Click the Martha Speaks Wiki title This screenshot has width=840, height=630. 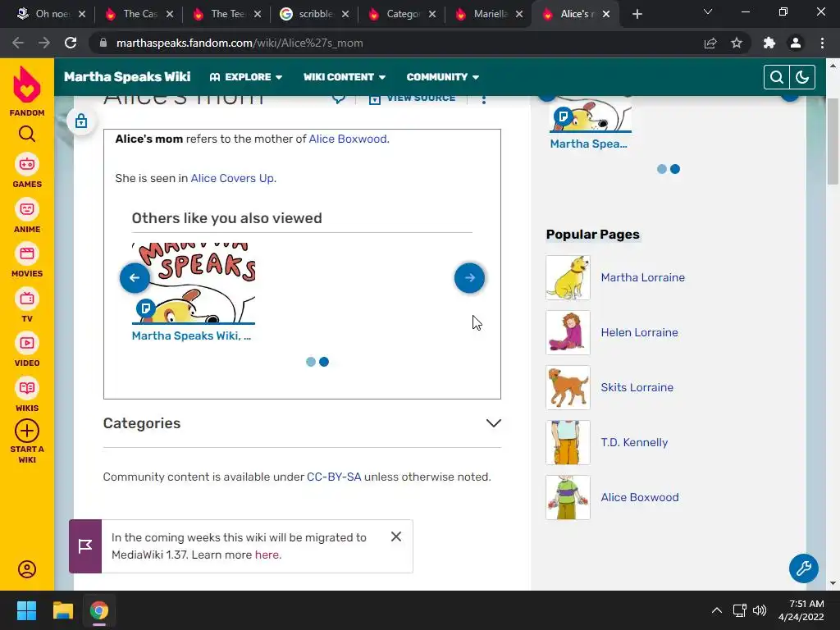pyautogui.click(x=127, y=76)
